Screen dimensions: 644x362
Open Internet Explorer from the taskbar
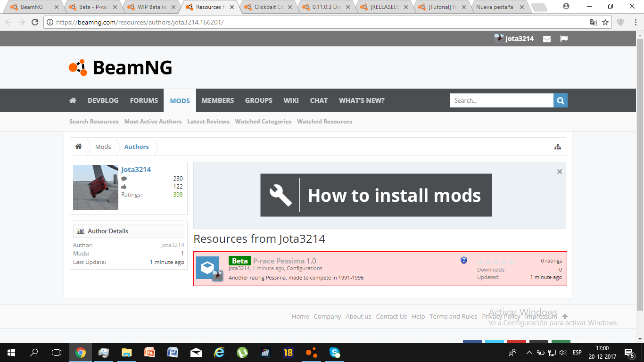tap(219, 353)
